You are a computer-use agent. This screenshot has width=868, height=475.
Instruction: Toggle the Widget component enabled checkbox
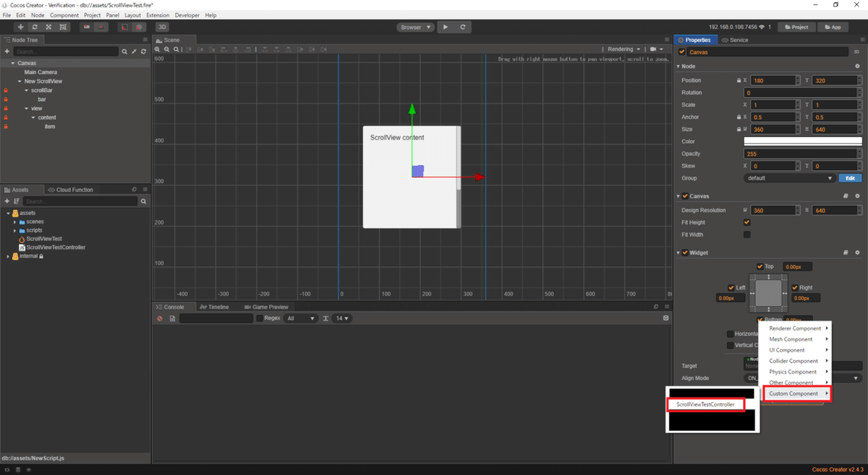pyautogui.click(x=685, y=253)
